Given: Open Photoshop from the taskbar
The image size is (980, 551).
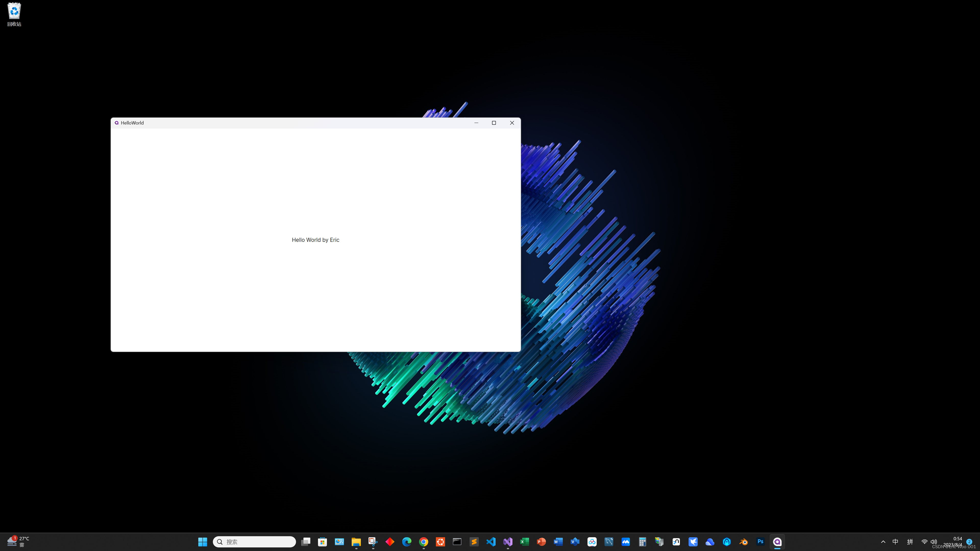Looking at the screenshot, I should pos(761,542).
